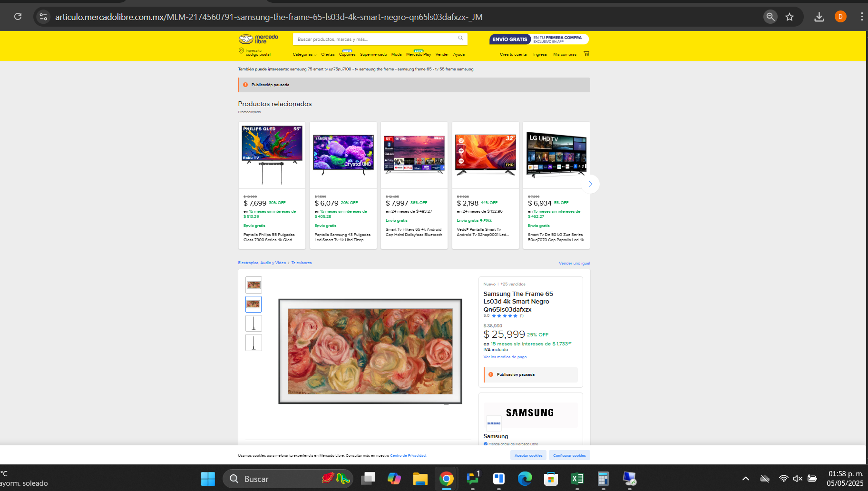
Task: Open Ayuda menu item
Action: click(459, 54)
